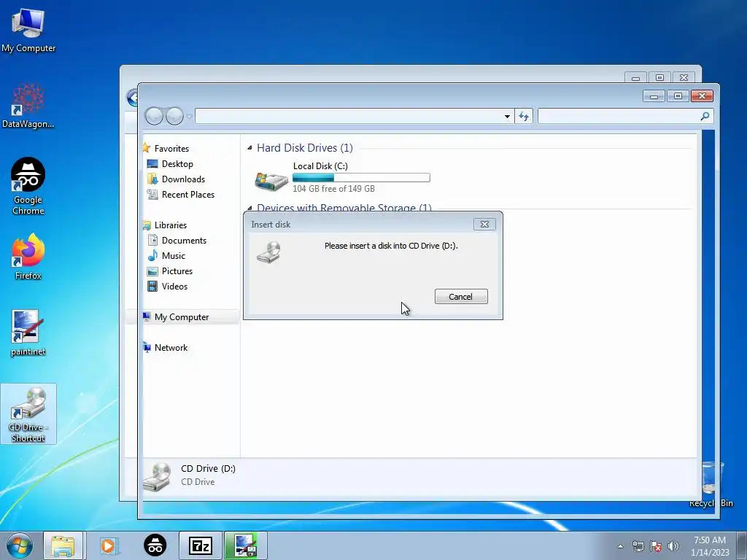Viewport: 747px width, 560px height.
Task: Open the Music library
Action: click(x=174, y=256)
